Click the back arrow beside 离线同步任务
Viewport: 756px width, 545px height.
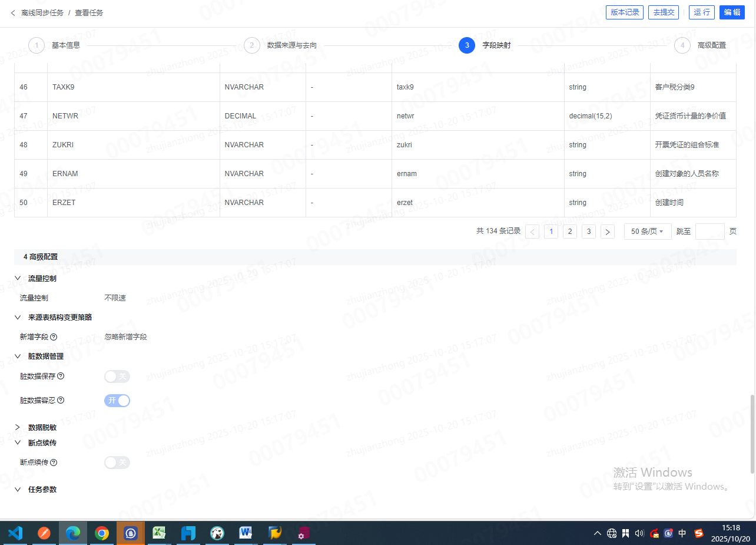[x=13, y=13]
